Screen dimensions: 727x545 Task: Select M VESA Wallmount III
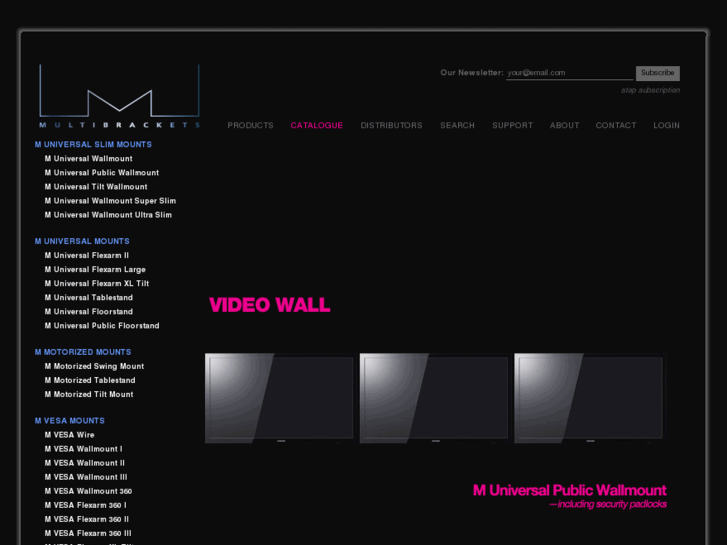point(86,477)
